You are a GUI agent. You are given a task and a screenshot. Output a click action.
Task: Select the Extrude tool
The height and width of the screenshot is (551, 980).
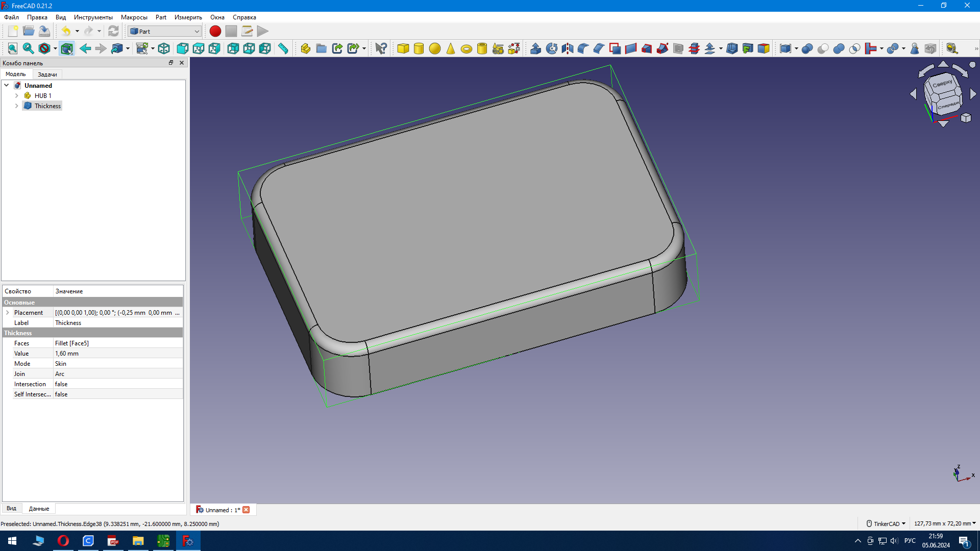536,48
